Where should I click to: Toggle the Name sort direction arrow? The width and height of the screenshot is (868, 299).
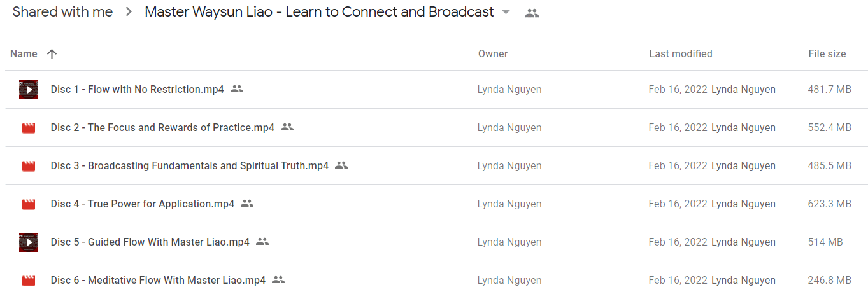52,53
